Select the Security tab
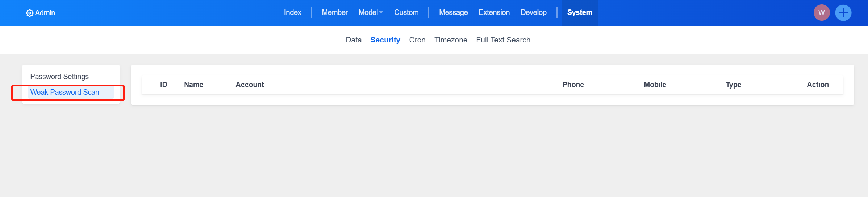Screen dimensions: 868x197 coord(385,40)
